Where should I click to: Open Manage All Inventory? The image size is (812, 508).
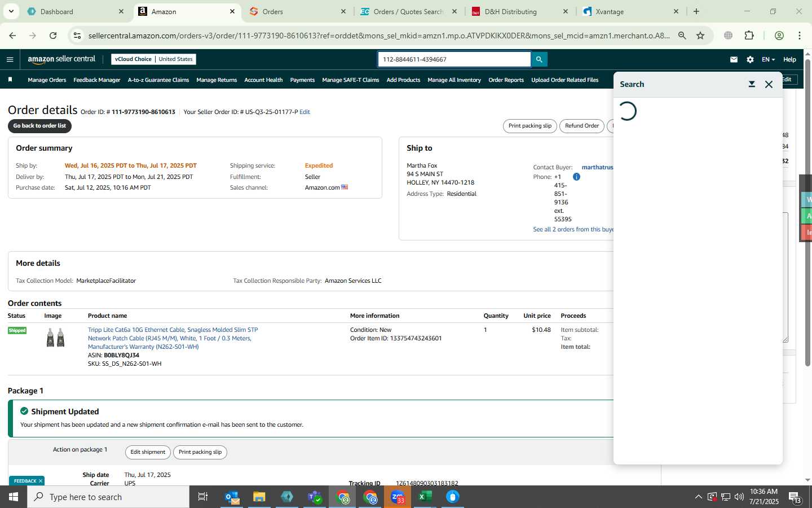tap(454, 80)
